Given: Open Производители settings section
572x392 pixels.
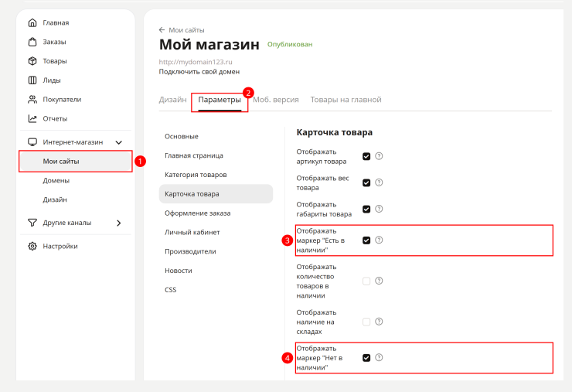Looking at the screenshot, I should tap(216, 251).
